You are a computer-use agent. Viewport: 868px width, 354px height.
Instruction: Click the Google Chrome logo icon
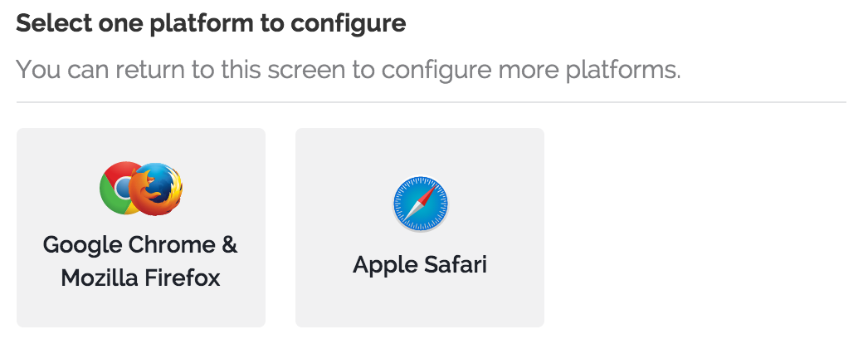pos(117,188)
